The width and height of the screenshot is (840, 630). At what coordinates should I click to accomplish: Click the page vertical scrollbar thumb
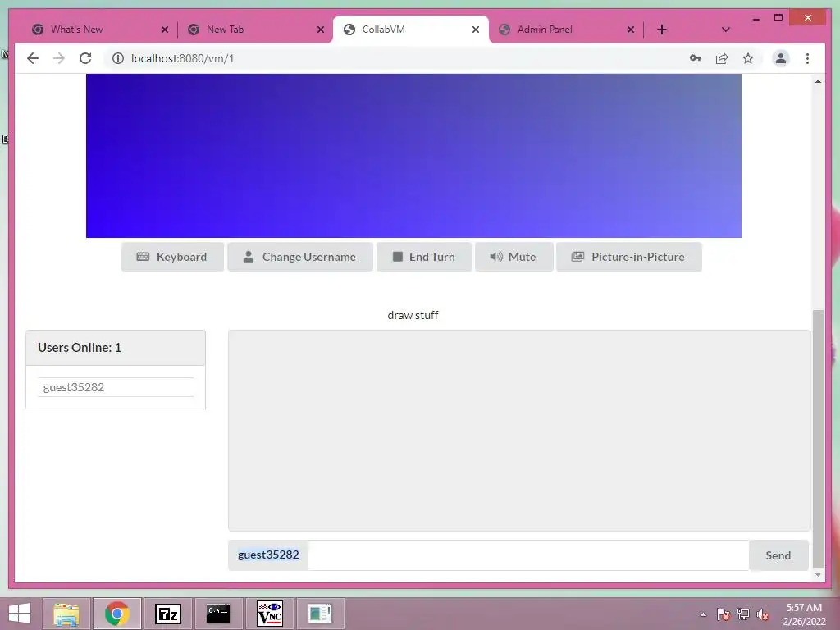pyautogui.click(x=818, y=438)
